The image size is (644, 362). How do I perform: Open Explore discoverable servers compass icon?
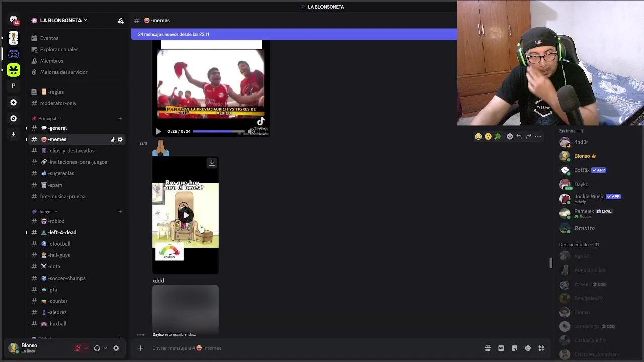click(14, 118)
